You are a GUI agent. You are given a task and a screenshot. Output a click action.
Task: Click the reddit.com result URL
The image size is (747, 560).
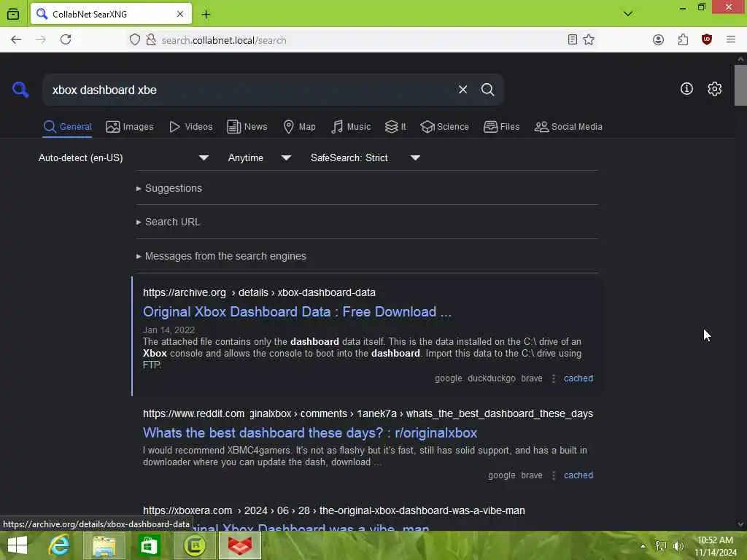point(368,413)
